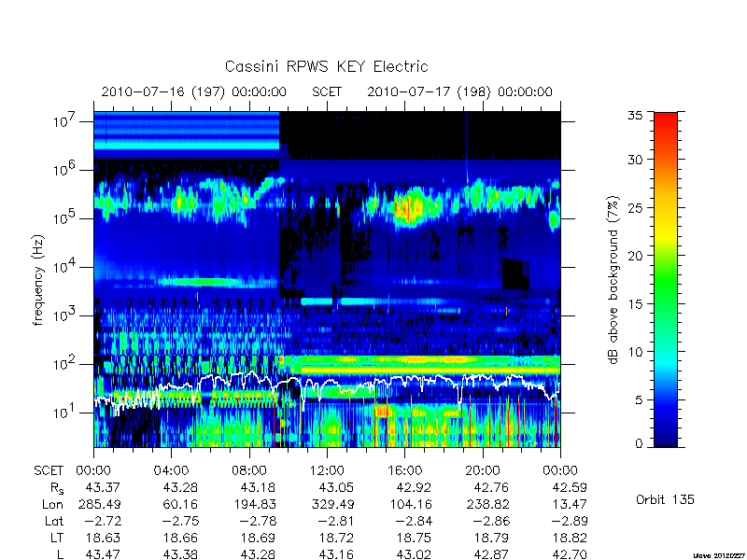Click the 0 value on the color scale
This screenshot has height=560, width=747.
(640, 443)
